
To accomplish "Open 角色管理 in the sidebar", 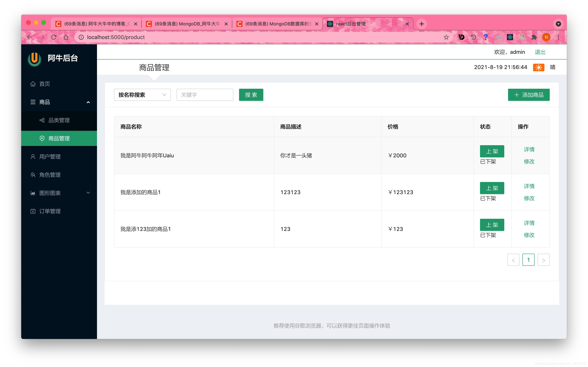I will 59,175.
